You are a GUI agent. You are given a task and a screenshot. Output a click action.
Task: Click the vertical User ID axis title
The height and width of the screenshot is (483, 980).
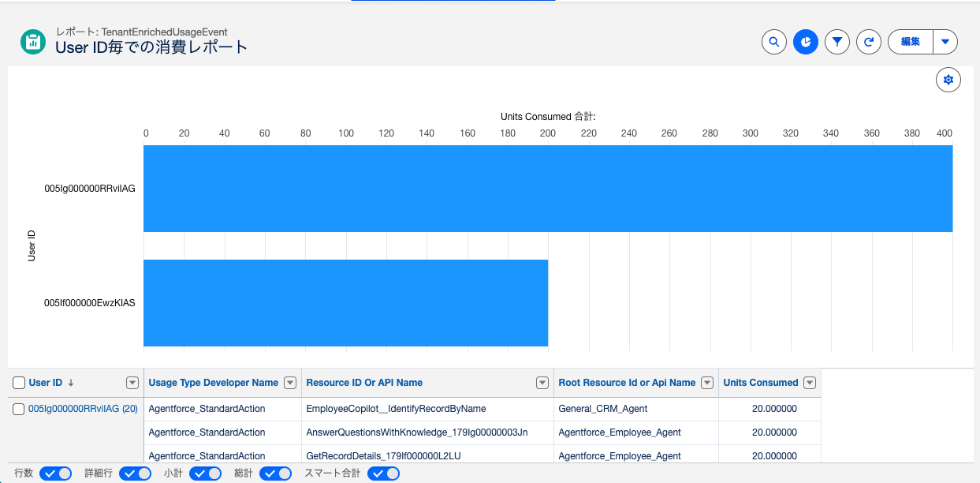[x=32, y=245]
